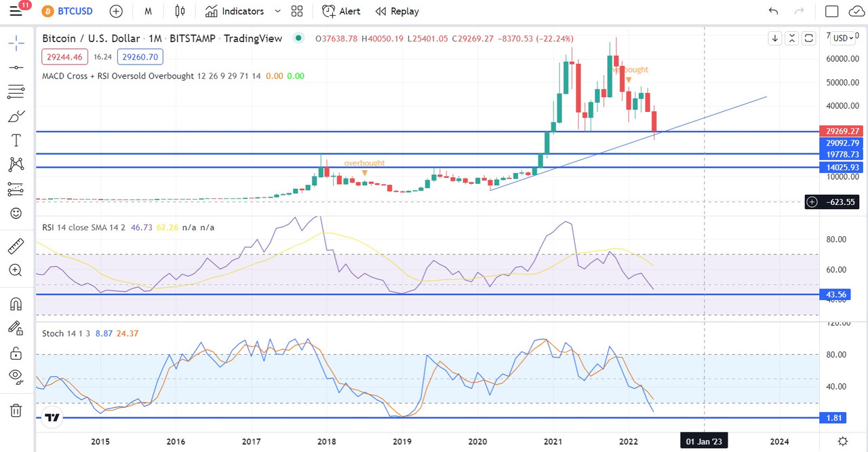Open BTCUSD symbol search
The height and width of the screenshot is (452, 868).
pos(68,11)
